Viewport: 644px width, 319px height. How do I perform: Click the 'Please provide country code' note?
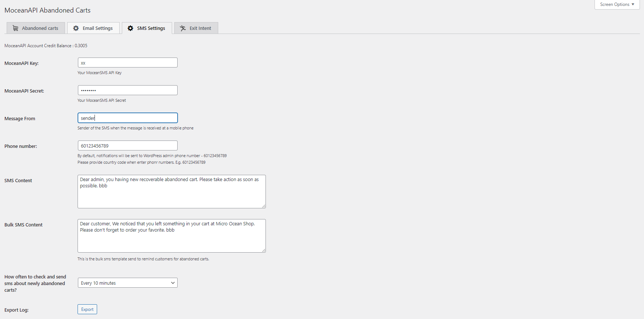[141, 162]
